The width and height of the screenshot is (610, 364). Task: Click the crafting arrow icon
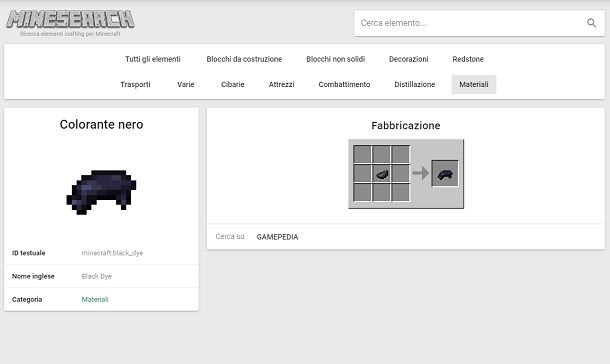421,173
